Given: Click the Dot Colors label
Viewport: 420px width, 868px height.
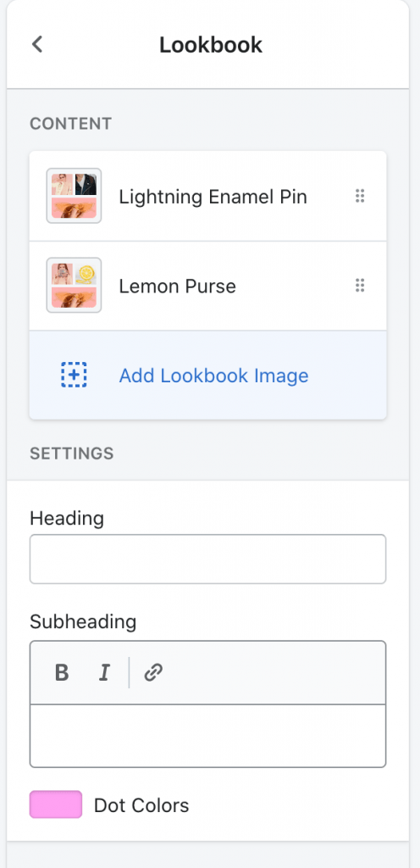Looking at the screenshot, I should click(141, 805).
